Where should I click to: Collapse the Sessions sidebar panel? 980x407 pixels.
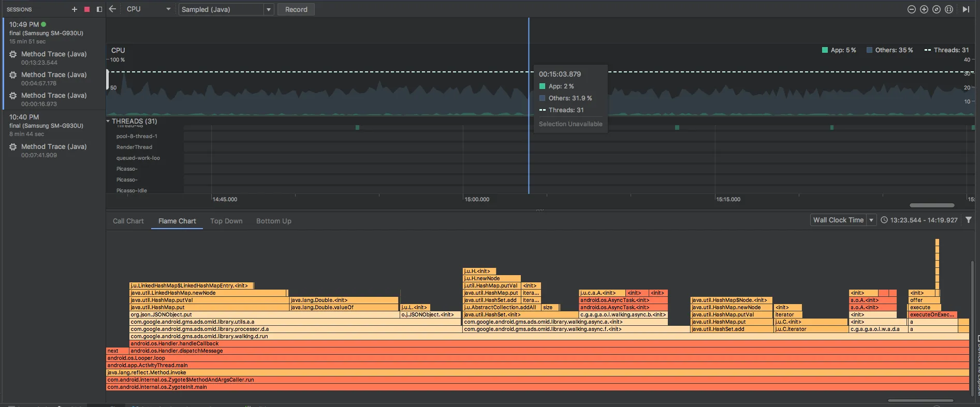tap(99, 9)
